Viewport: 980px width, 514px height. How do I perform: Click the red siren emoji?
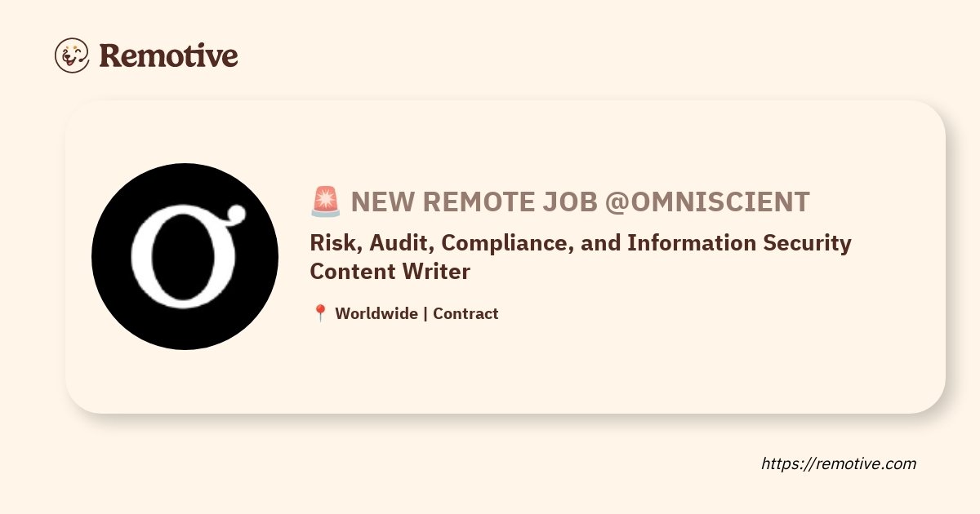(x=325, y=202)
